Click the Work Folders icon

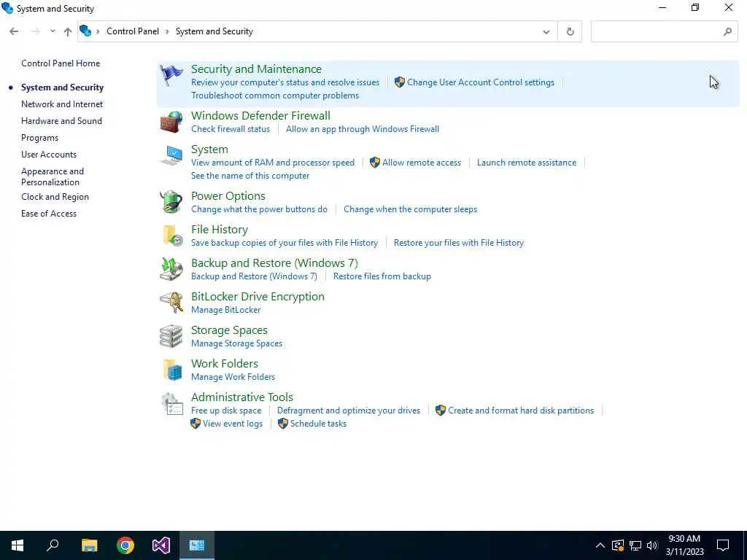pyautogui.click(x=172, y=370)
